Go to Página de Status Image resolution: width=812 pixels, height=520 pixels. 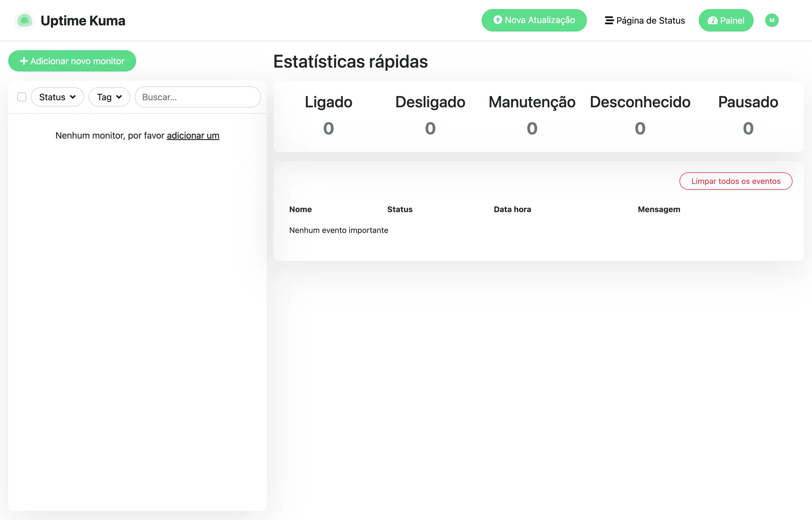(x=645, y=21)
